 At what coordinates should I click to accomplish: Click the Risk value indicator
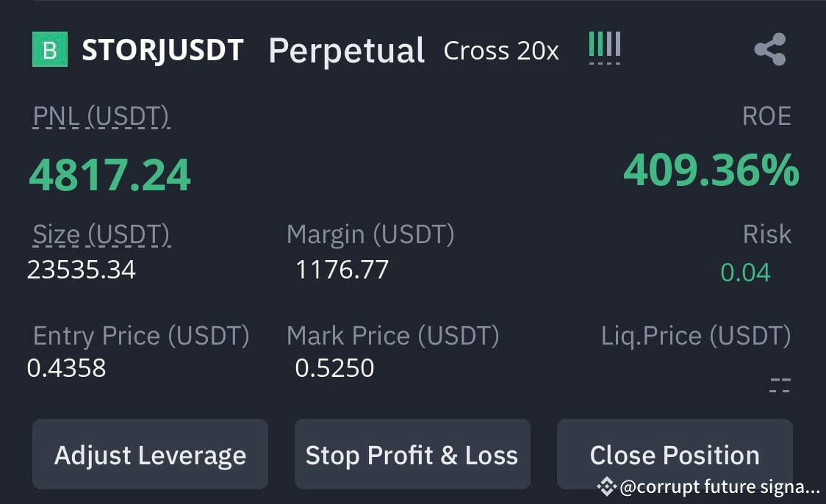click(745, 272)
